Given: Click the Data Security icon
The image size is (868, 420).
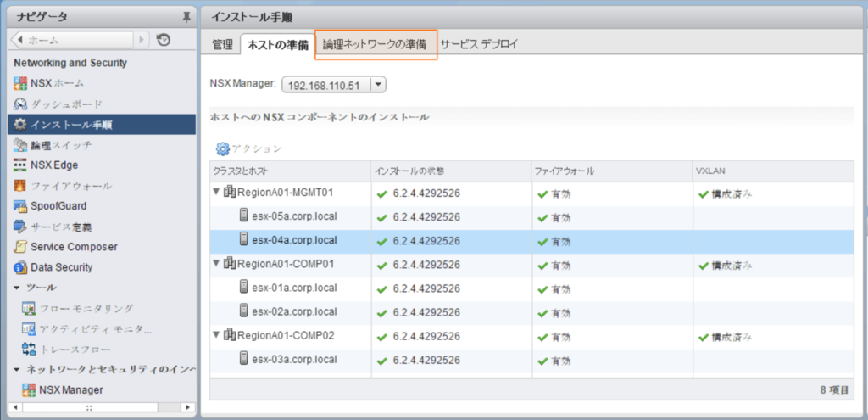Looking at the screenshot, I should pyautogui.click(x=20, y=267).
